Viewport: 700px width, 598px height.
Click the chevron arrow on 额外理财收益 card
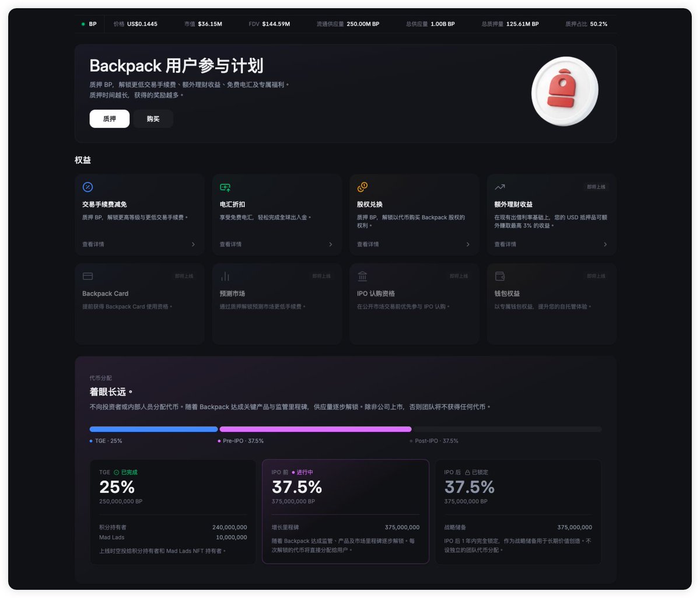605,244
